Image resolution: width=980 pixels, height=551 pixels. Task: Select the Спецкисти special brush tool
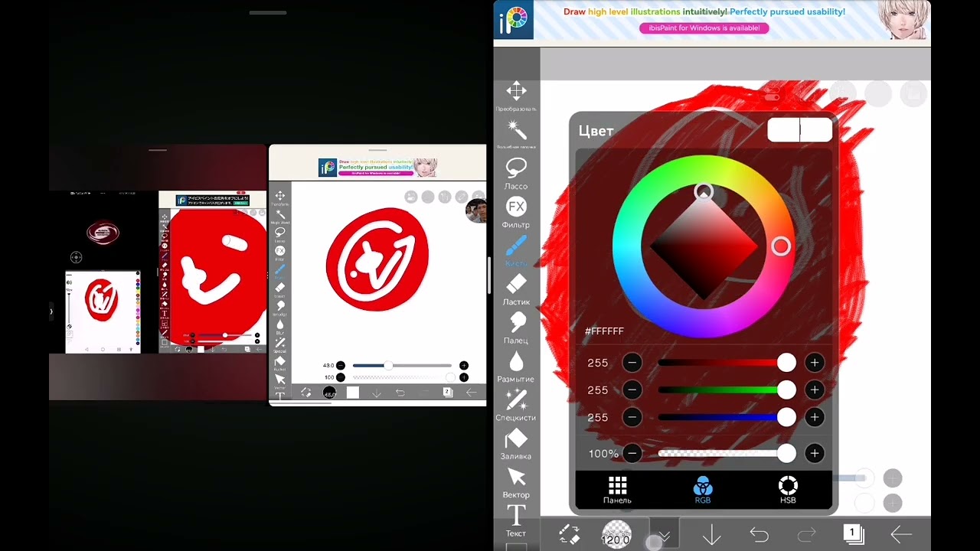tap(516, 404)
